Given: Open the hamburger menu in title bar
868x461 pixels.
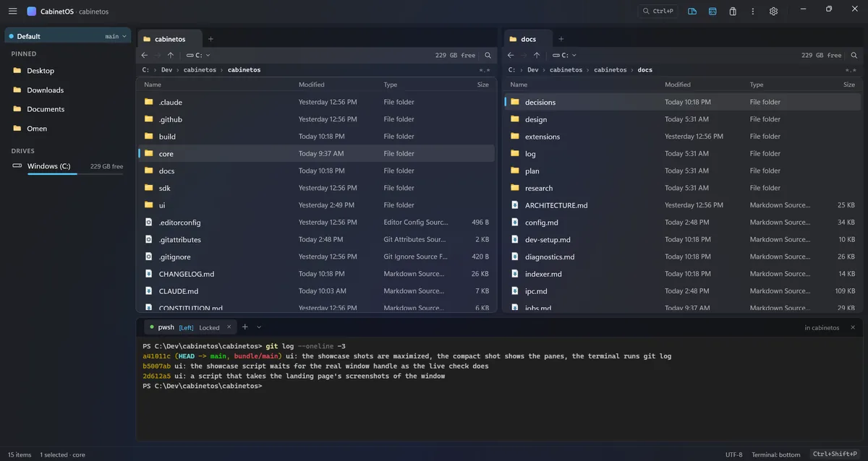Looking at the screenshot, I should coord(12,11).
